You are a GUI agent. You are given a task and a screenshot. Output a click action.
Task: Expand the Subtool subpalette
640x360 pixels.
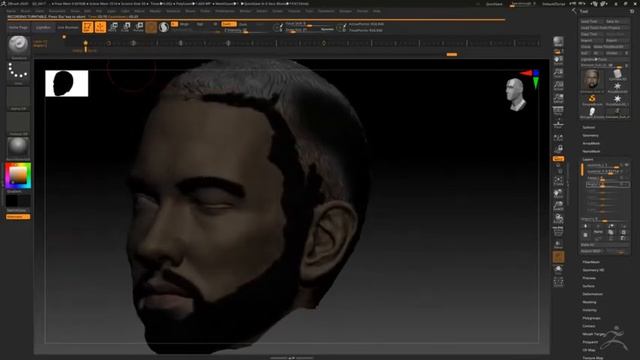589,127
